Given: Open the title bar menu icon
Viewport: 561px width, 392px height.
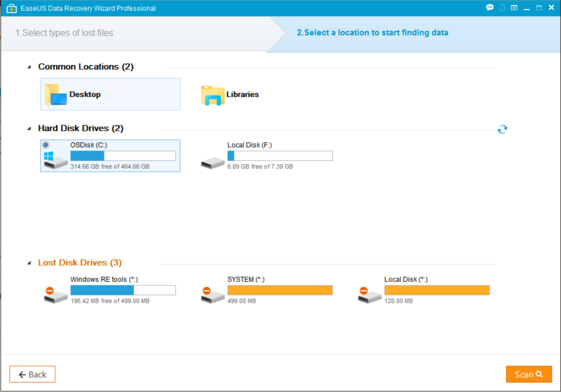Looking at the screenshot, I should coord(515,7).
